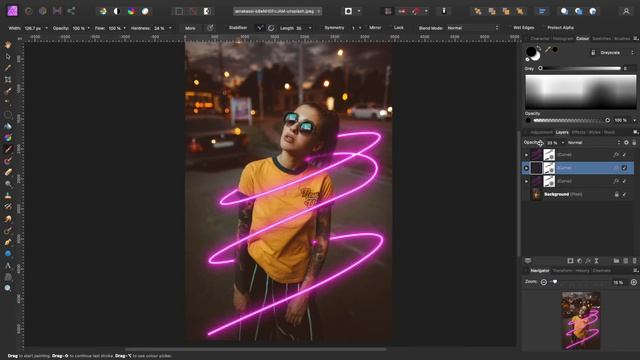Toggle visibility of the Background layer
Viewport: 640px width, 360px height.
coord(624,194)
